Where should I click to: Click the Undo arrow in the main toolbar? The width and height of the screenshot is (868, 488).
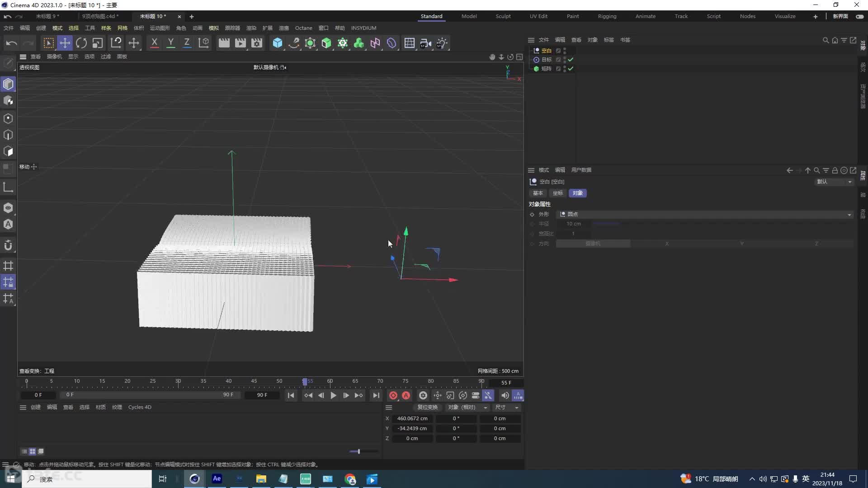(12, 43)
